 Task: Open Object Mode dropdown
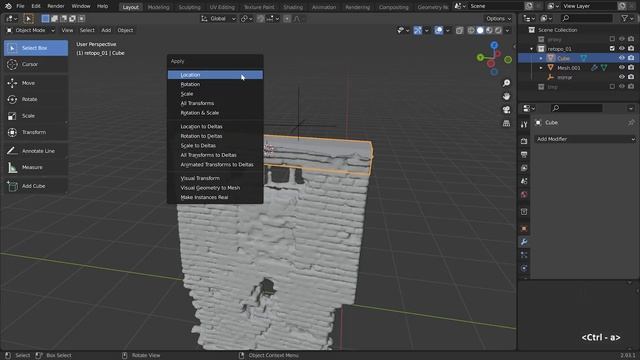[x=31, y=30]
